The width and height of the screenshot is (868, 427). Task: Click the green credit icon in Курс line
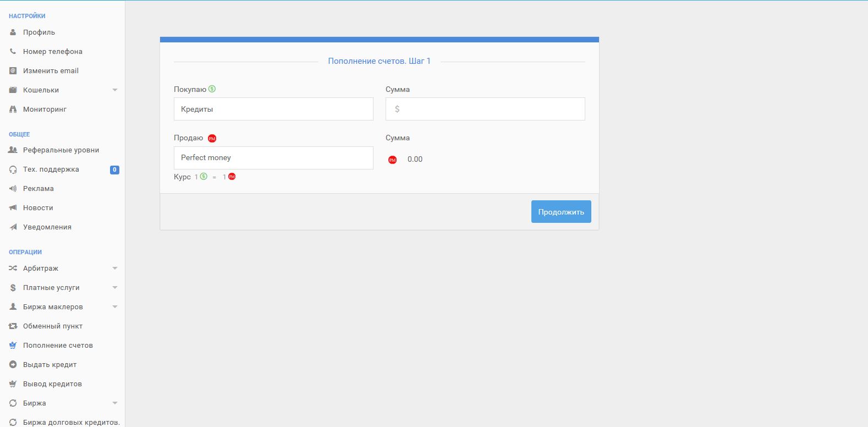(204, 177)
